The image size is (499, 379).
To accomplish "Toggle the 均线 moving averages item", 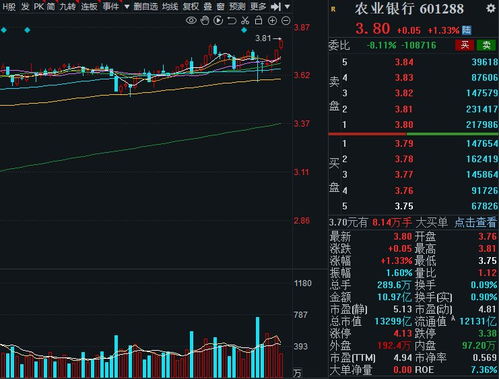I will click(170, 6).
